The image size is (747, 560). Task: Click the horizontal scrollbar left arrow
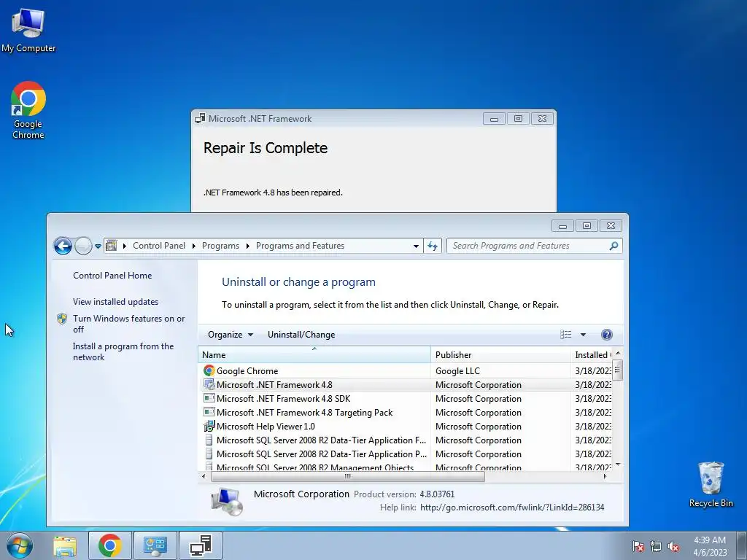204,476
